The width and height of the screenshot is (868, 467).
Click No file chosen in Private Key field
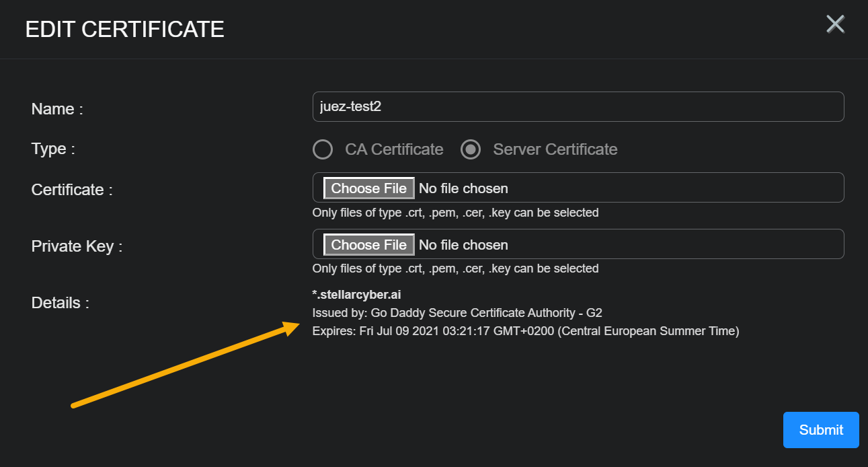(x=463, y=245)
